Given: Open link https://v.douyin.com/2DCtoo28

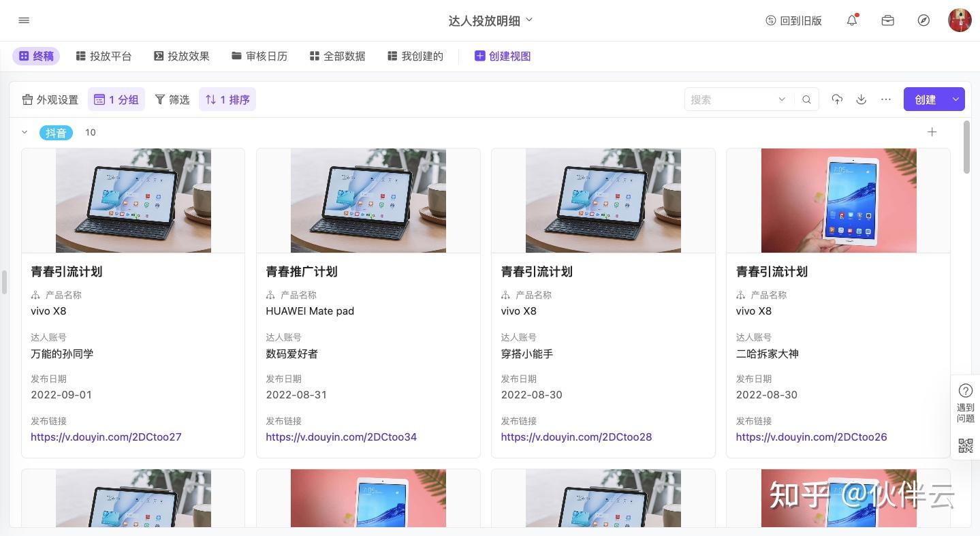Looking at the screenshot, I should pos(576,437).
